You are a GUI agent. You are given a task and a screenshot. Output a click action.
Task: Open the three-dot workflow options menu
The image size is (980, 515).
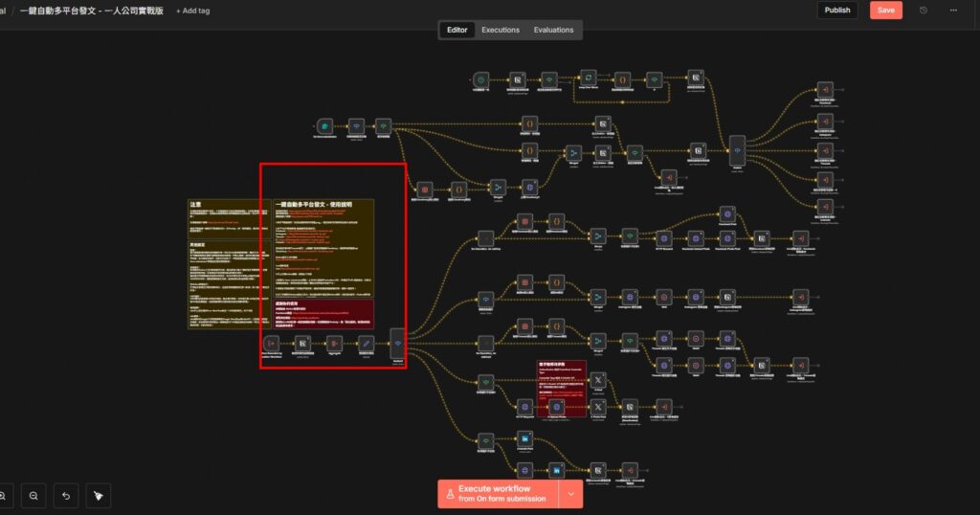tap(953, 11)
